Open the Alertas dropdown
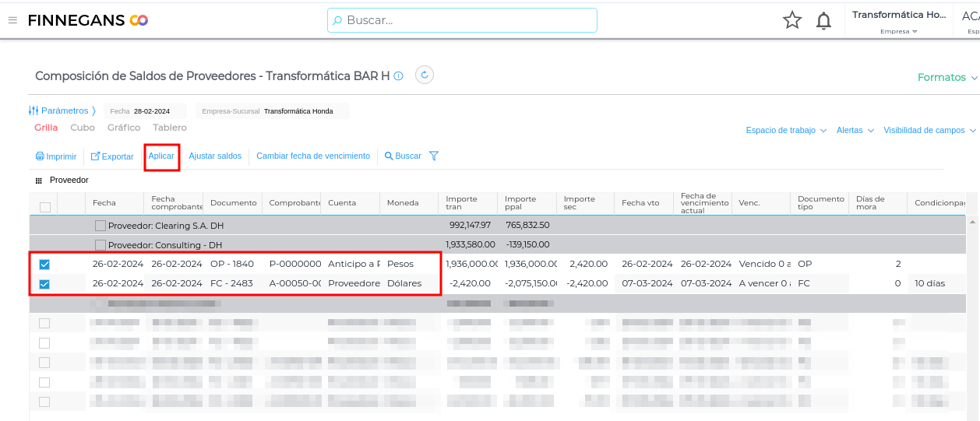 pos(855,130)
